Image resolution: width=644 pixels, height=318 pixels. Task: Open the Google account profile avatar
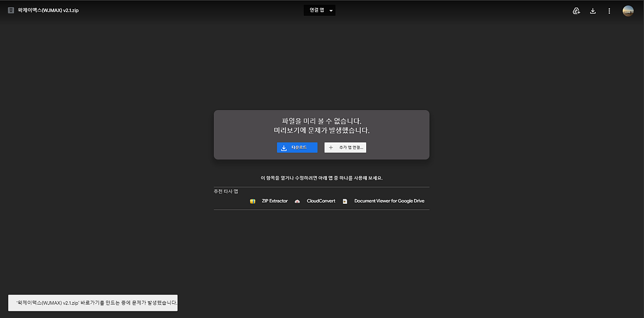628,11
